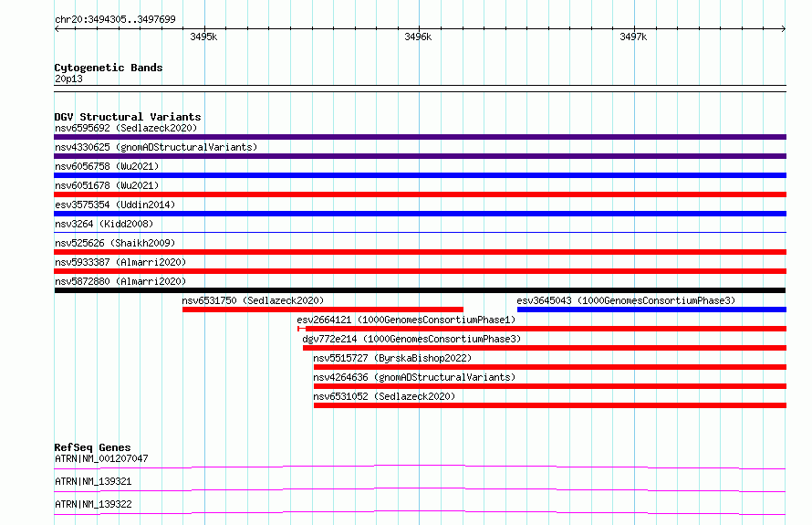Click ATRN|NM_139322 transcript label
812x525 pixels.
(x=93, y=504)
